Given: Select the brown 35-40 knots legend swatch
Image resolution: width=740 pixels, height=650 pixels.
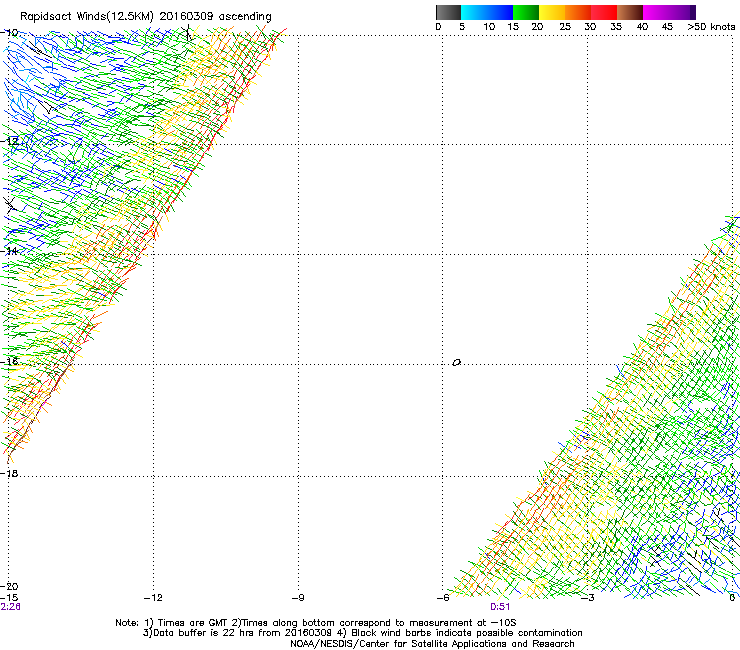Looking at the screenshot, I should click(x=630, y=12).
